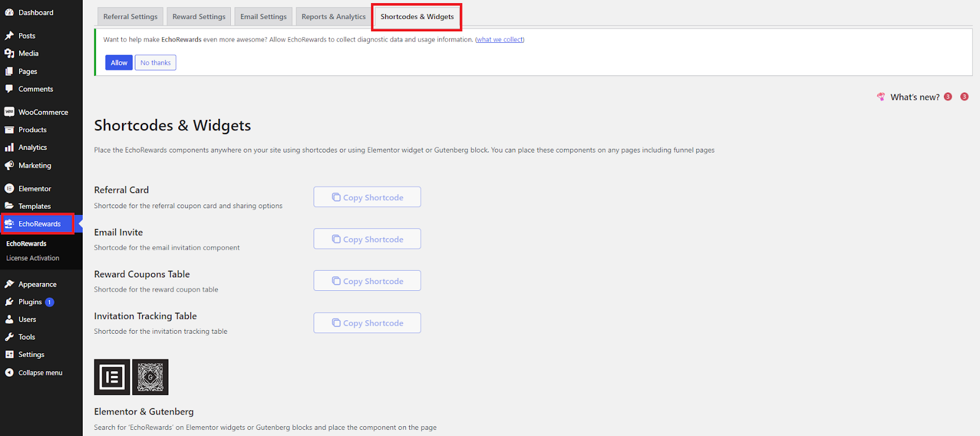980x436 pixels.
Task: Switch to the Reward Settings tab
Action: [199, 17]
